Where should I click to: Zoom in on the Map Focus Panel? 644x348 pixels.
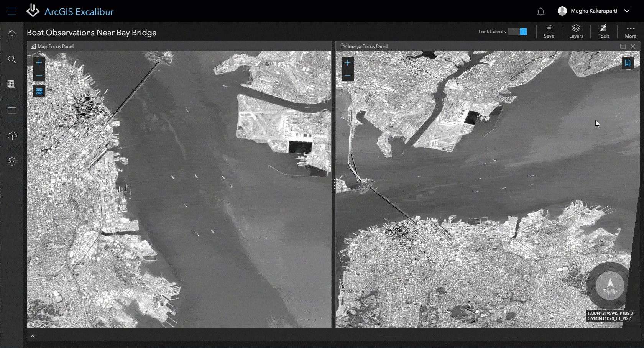click(x=39, y=63)
